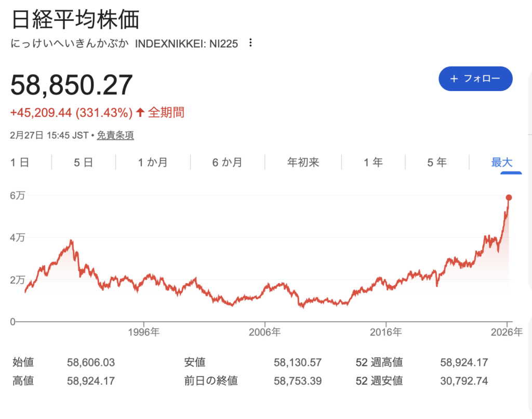Switch to 年初来 year-to-date view
This screenshot has height=419, width=532.
pyautogui.click(x=303, y=162)
